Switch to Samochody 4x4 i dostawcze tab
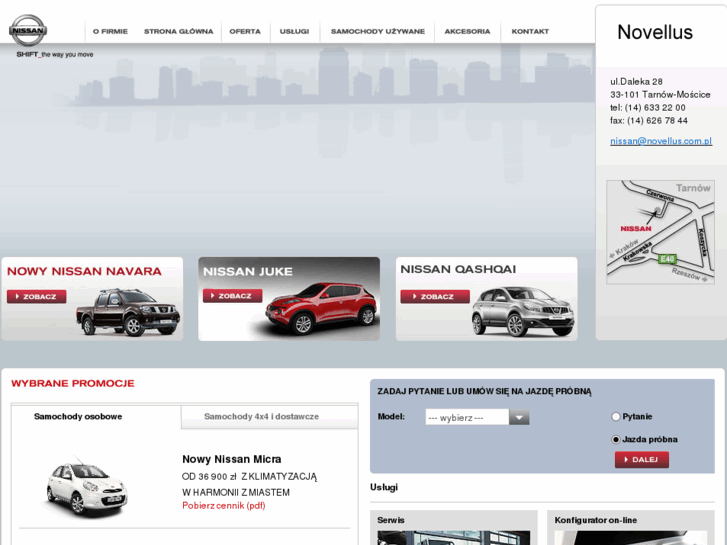The height and width of the screenshot is (545, 727). (x=261, y=417)
